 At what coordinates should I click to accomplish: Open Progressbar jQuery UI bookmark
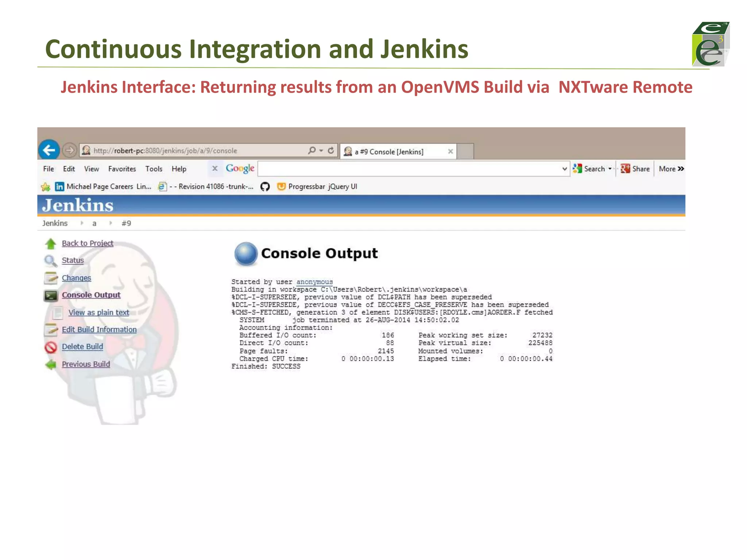(x=317, y=187)
